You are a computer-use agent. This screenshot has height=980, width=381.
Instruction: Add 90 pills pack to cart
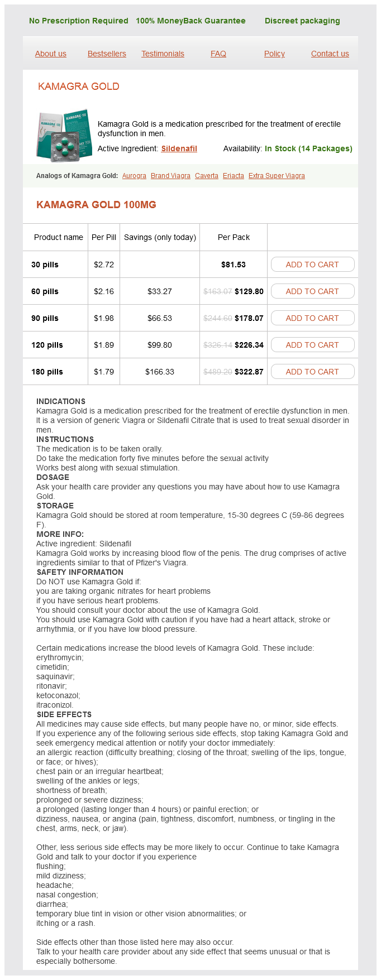pos(312,318)
